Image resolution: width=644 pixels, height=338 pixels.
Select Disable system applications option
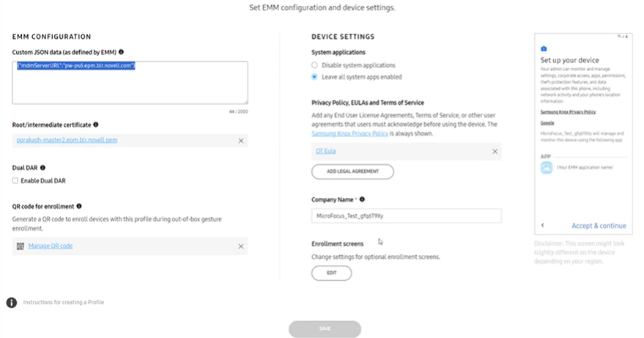(x=315, y=65)
